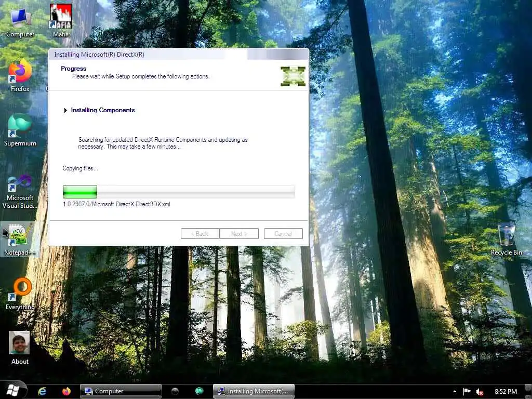Click the Supermium icon on the taskbar

[199, 391]
